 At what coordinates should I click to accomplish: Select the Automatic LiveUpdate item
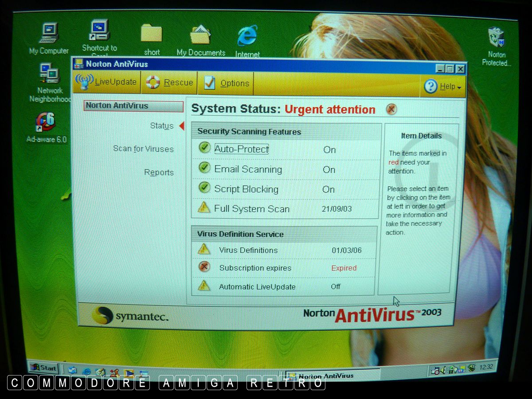point(257,287)
